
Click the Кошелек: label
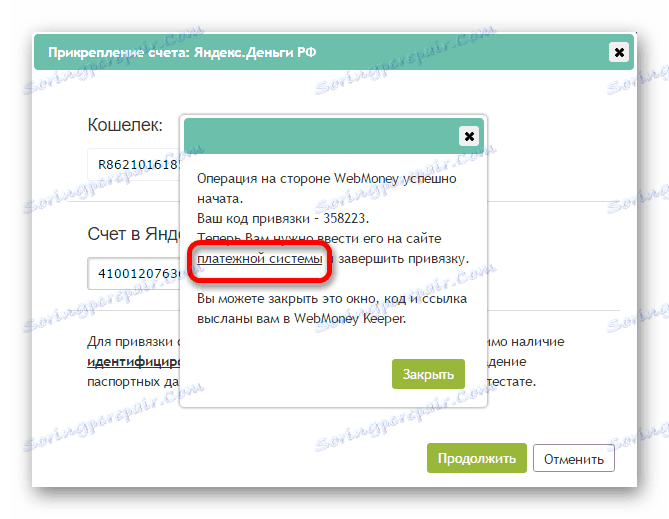click(125, 125)
